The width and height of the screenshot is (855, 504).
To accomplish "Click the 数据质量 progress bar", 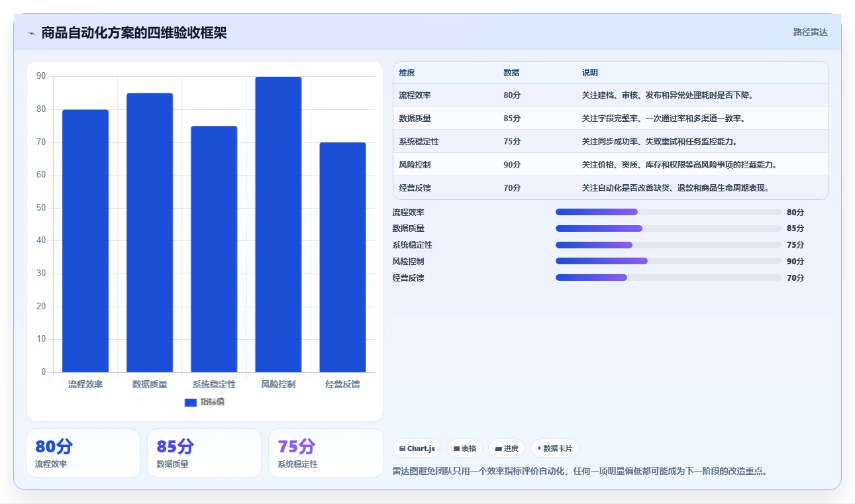I will click(669, 228).
